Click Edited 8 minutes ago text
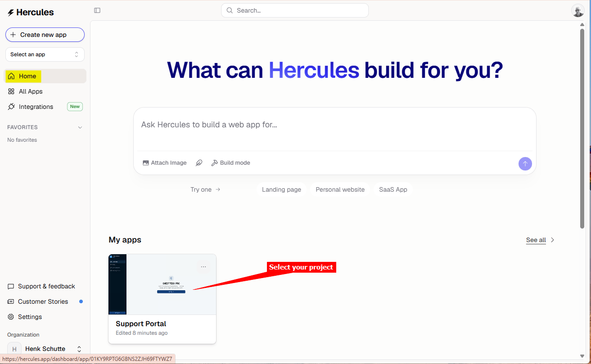The image size is (591, 364). 142,333
